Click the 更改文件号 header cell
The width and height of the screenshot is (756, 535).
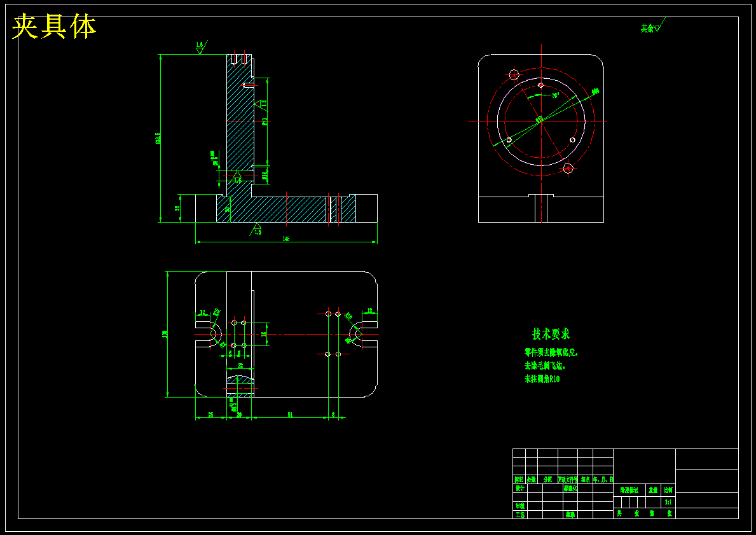point(568,480)
